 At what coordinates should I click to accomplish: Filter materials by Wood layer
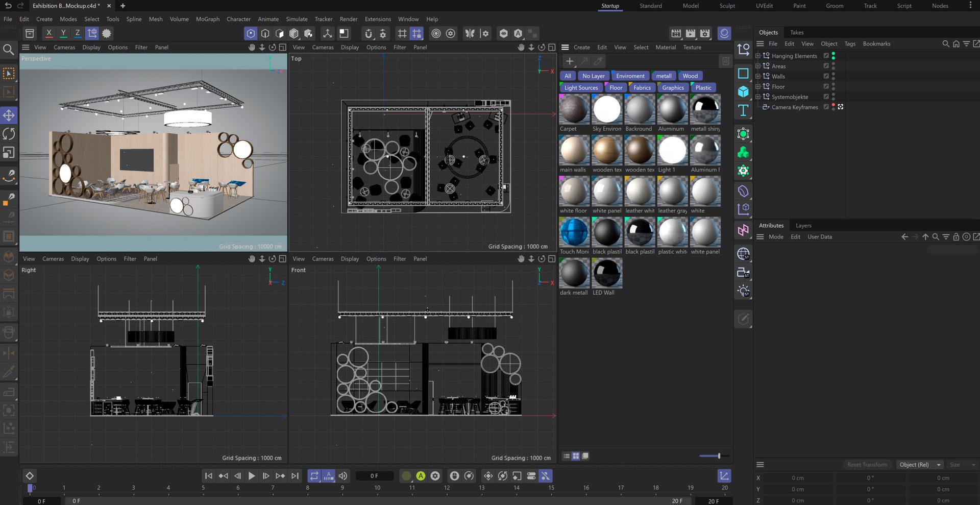(x=690, y=76)
